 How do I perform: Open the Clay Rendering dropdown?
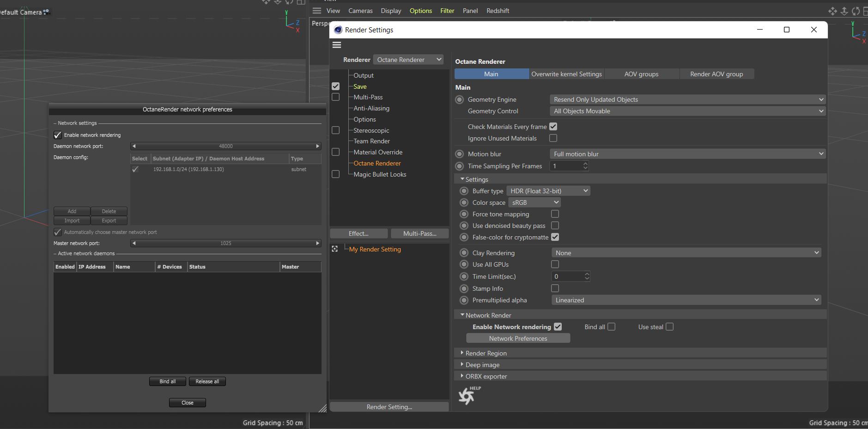pyautogui.click(x=686, y=253)
